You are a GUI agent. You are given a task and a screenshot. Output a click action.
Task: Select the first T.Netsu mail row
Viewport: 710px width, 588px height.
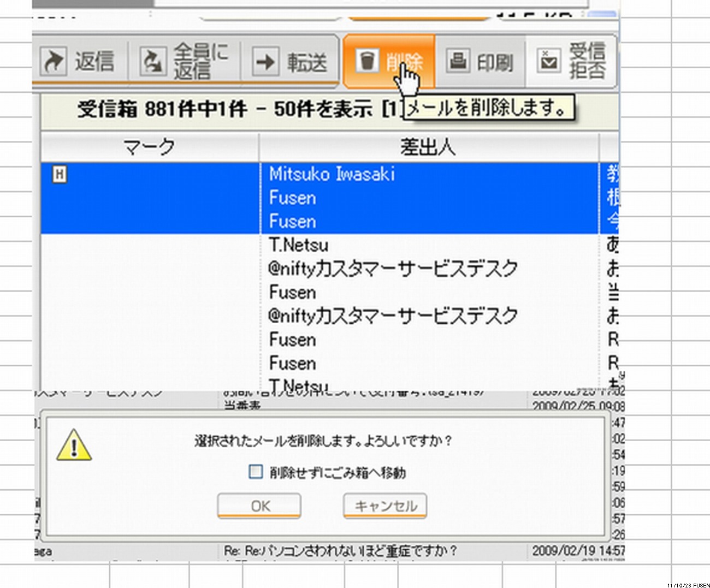tap(330, 245)
